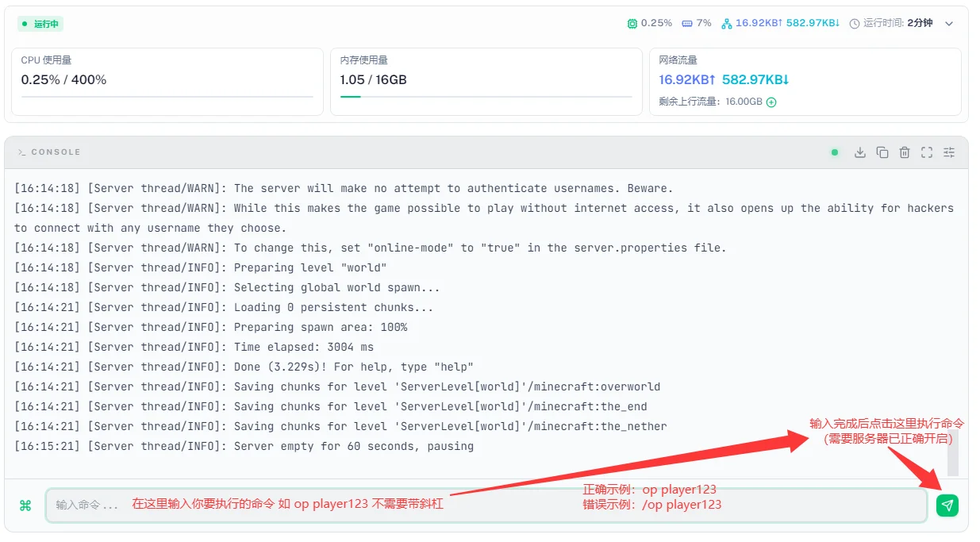Screen dimensions: 980x542
Task: Open console settings sliders icon
Action: pos(948,152)
